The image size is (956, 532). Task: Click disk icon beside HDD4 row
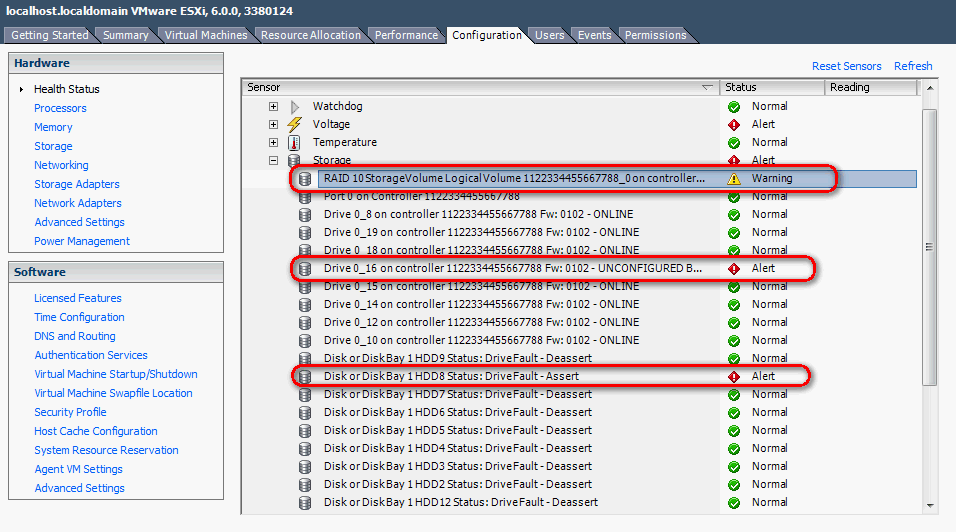[305, 449]
